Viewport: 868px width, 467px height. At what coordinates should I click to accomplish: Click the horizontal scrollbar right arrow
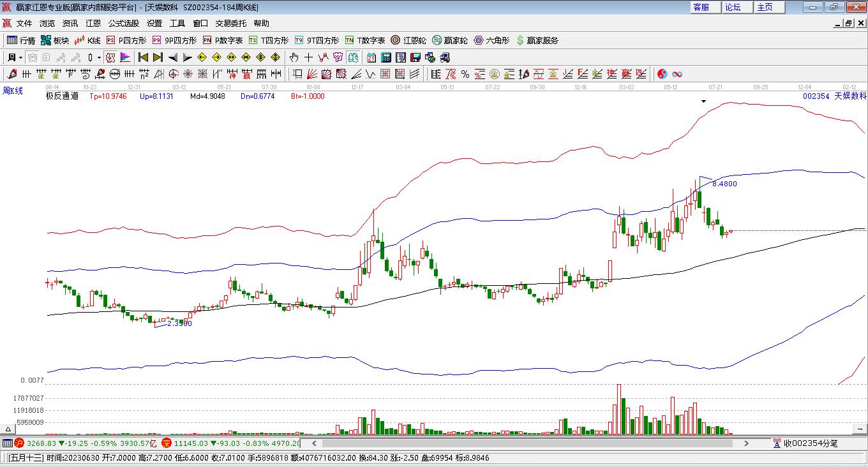coord(746,443)
